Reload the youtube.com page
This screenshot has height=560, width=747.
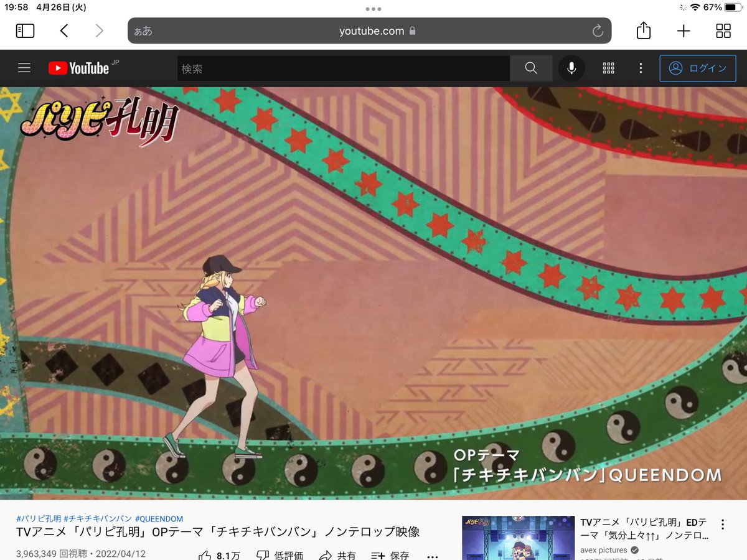(x=598, y=30)
